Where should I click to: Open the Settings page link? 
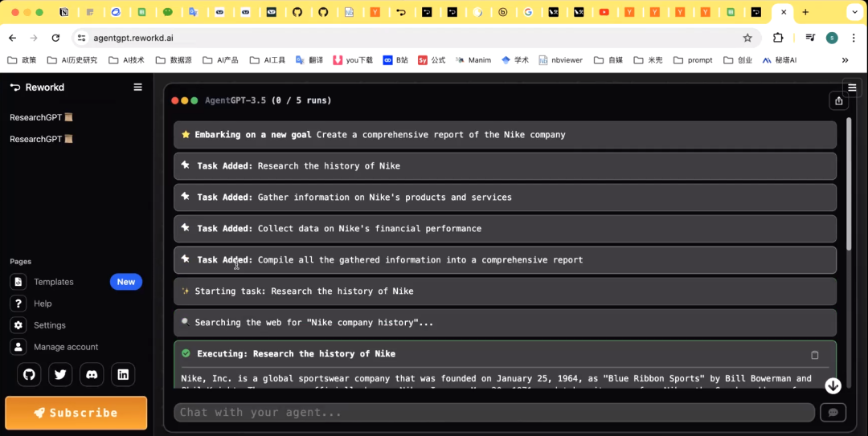(50, 325)
